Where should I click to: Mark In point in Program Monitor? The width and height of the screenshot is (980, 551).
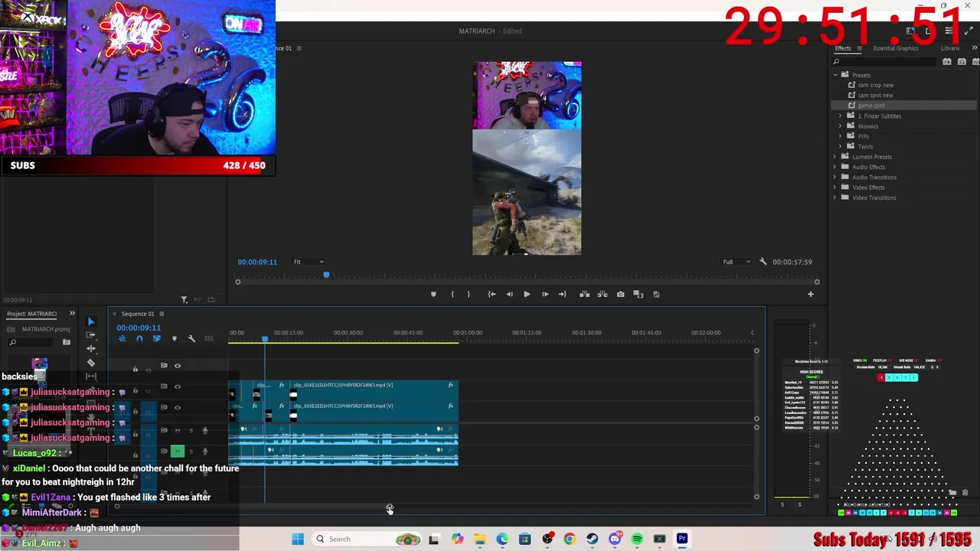(x=452, y=294)
